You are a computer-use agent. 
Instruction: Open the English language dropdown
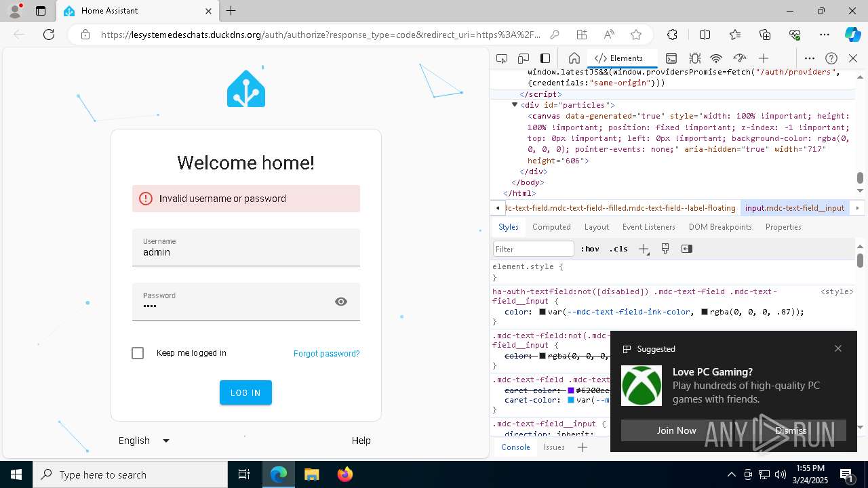(144, 441)
